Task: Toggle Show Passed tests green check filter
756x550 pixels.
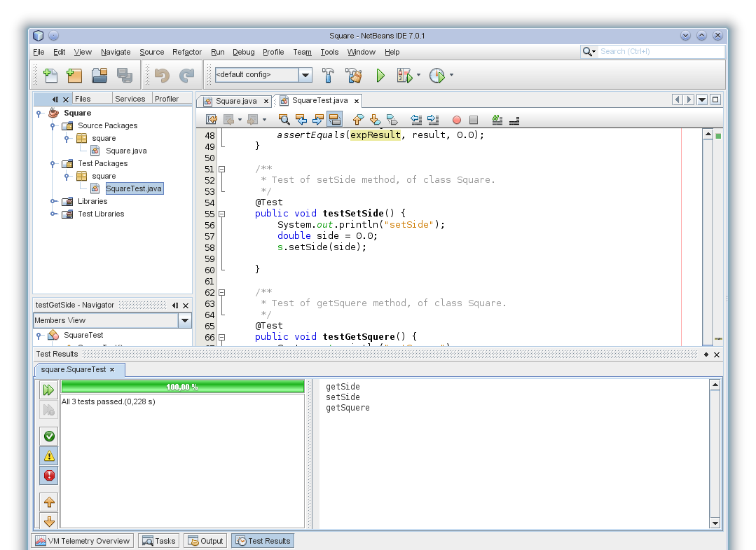Action: pyautogui.click(x=49, y=436)
